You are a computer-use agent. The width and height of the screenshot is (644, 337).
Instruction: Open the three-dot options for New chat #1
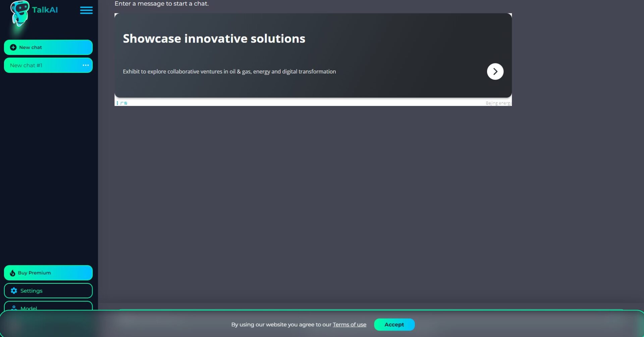[x=86, y=65]
